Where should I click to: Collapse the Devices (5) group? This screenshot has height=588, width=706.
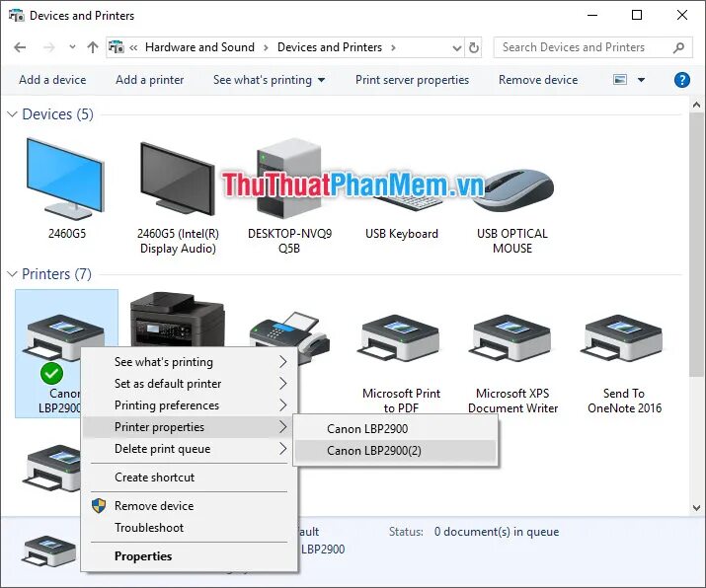click(12, 114)
